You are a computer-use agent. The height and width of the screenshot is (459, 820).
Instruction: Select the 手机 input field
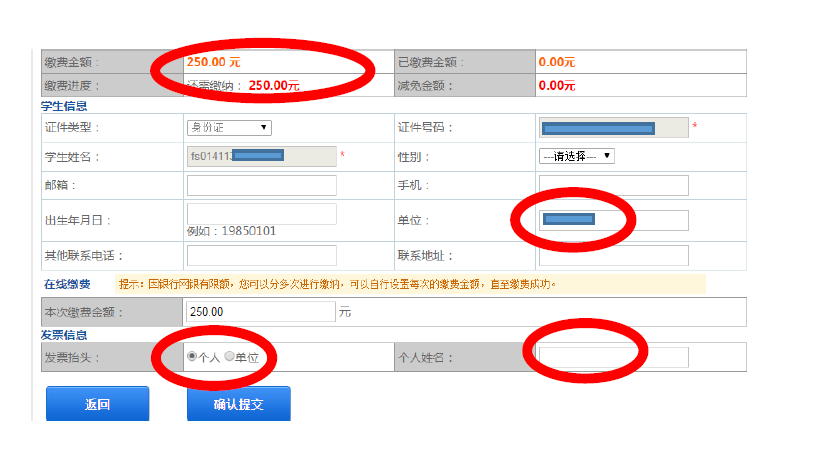[613, 185]
